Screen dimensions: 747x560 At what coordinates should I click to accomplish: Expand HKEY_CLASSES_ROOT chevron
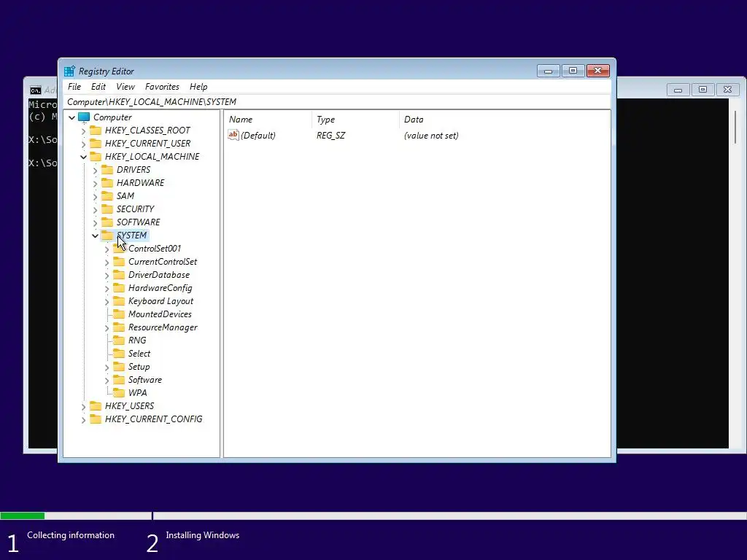point(83,131)
